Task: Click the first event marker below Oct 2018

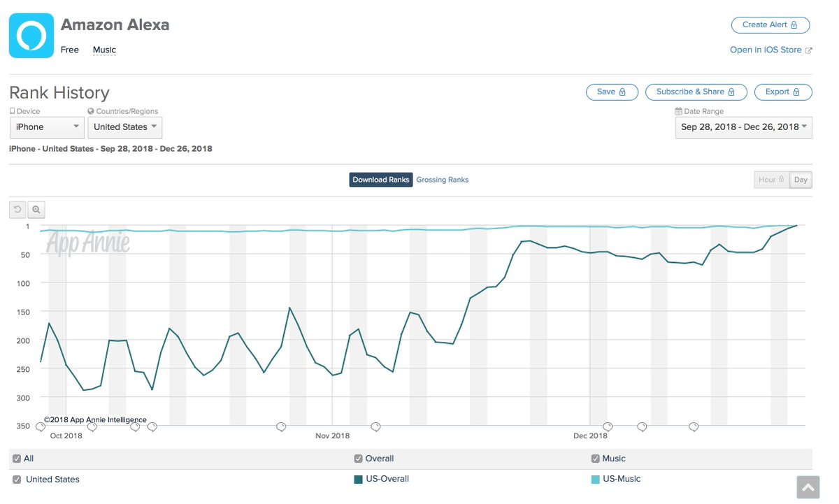Action: (41, 426)
